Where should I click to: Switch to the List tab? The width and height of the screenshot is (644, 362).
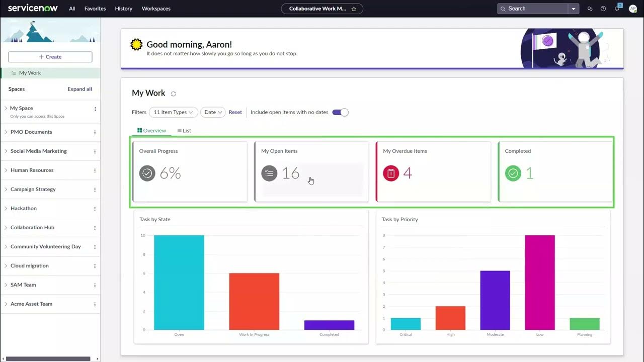[184, 130]
